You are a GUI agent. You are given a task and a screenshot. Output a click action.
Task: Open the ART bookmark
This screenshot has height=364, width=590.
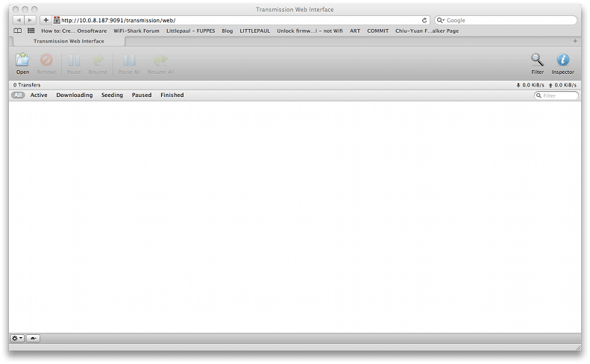pos(355,31)
